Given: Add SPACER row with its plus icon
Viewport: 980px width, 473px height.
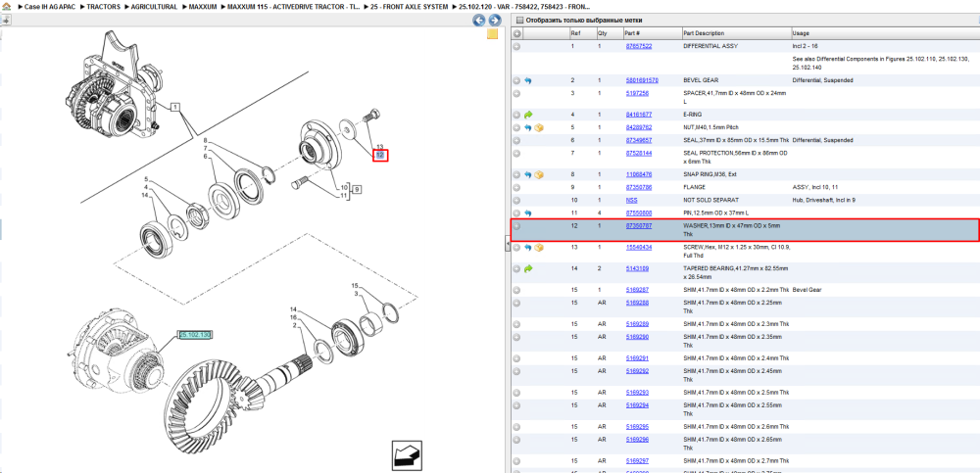Looking at the screenshot, I should pos(516,93).
